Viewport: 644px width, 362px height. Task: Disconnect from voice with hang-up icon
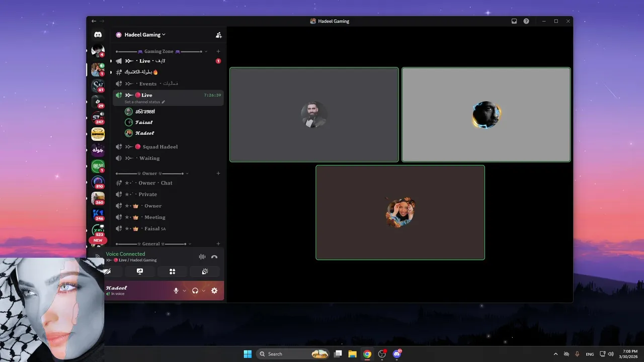click(214, 257)
